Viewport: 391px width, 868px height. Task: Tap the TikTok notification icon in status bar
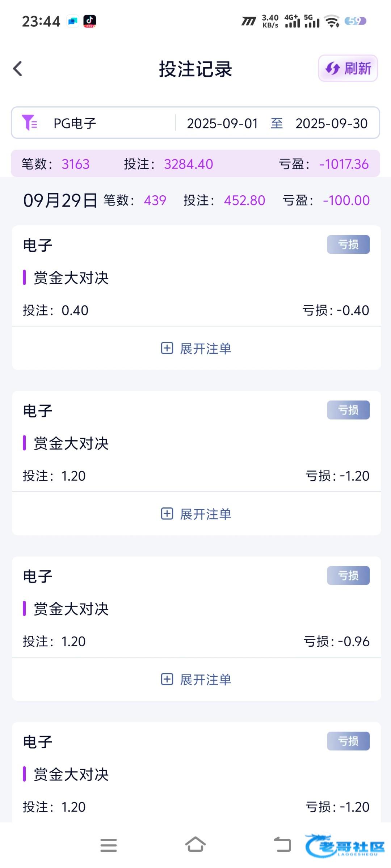click(x=90, y=21)
